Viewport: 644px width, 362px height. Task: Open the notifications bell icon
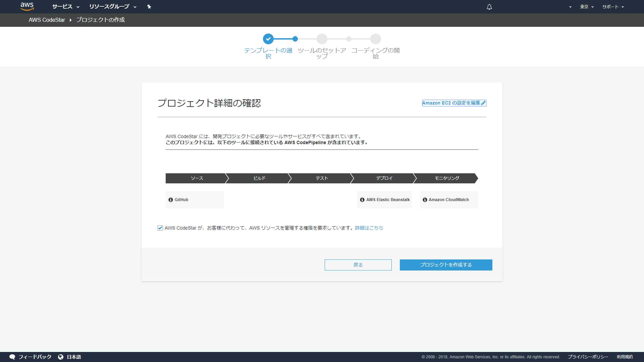[x=489, y=7]
